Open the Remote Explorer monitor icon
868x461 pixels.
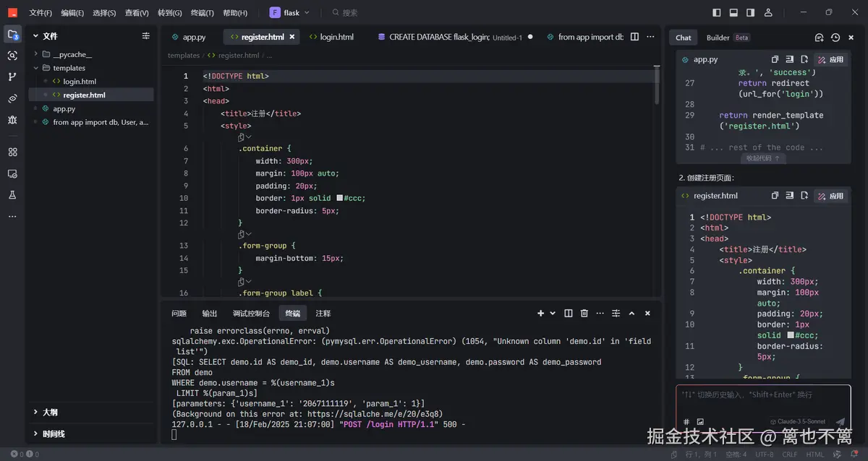(x=12, y=173)
